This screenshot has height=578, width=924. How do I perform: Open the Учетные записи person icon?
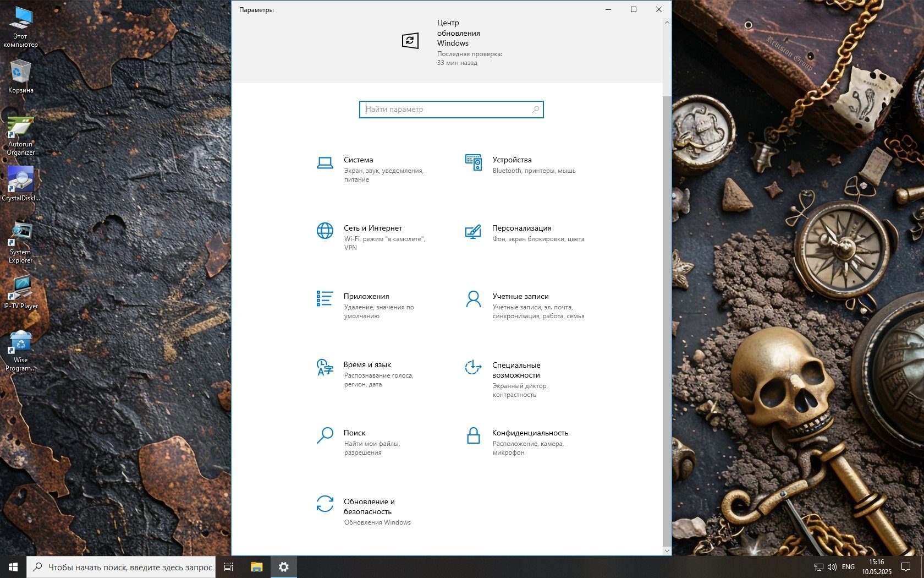pos(473,299)
